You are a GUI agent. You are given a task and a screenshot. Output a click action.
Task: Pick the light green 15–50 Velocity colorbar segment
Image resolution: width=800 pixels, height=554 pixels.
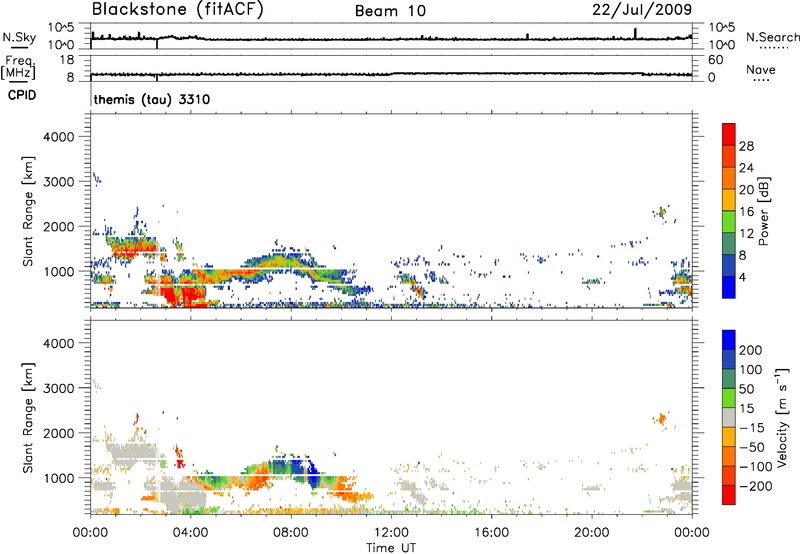pyautogui.click(x=729, y=398)
